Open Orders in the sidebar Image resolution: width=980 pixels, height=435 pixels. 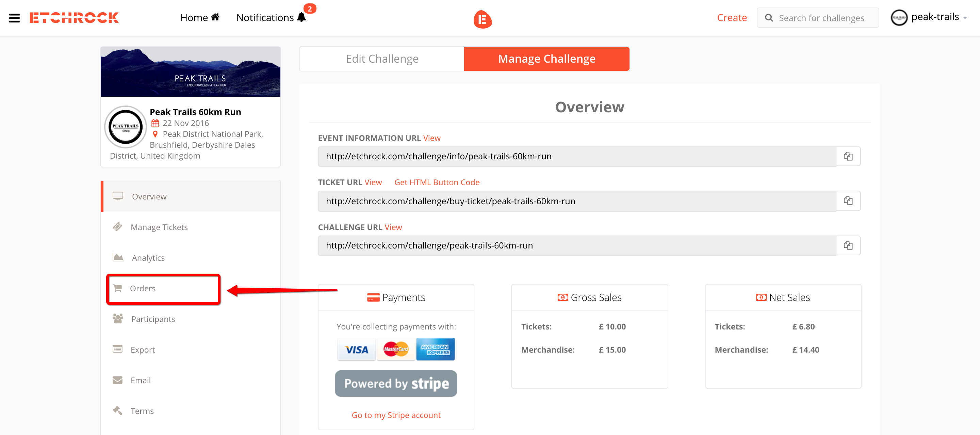point(143,289)
